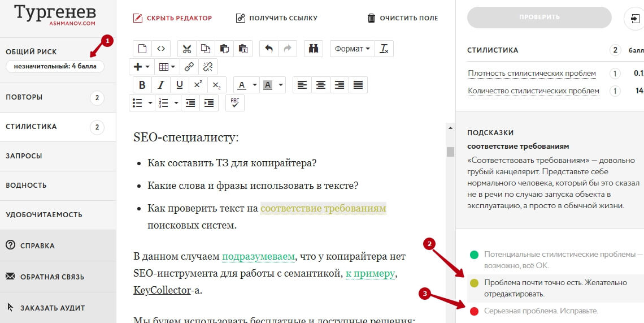Click the незначительный: 4 балла badge
The height and width of the screenshot is (323, 644).
55,66
